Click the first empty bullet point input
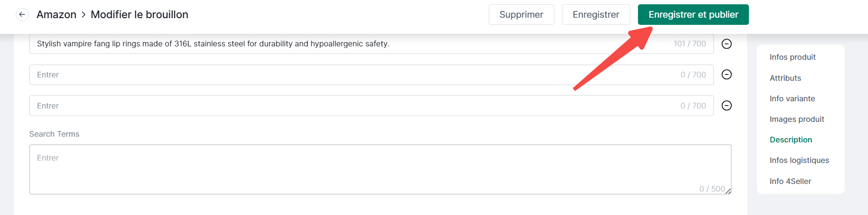The width and height of the screenshot is (868, 215). [x=335, y=75]
